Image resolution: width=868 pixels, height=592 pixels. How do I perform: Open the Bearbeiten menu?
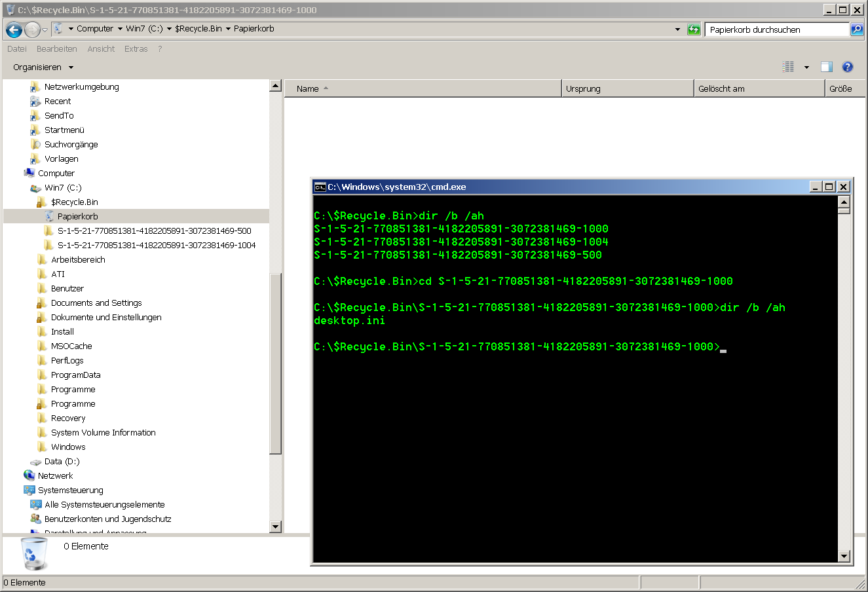[56, 48]
